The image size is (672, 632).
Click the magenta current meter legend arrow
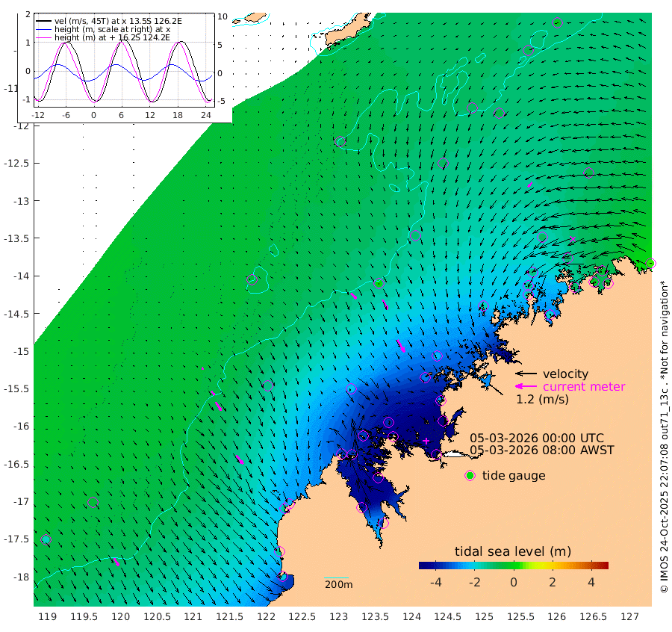526,387
